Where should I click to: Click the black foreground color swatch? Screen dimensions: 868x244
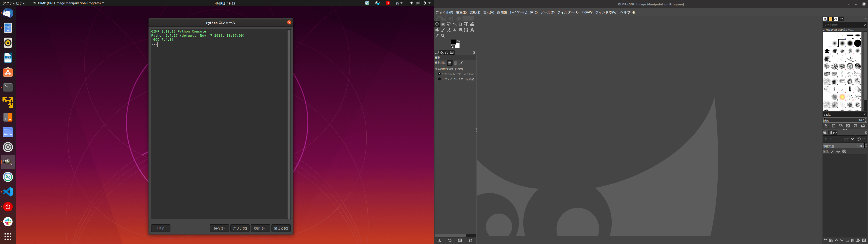click(x=453, y=42)
